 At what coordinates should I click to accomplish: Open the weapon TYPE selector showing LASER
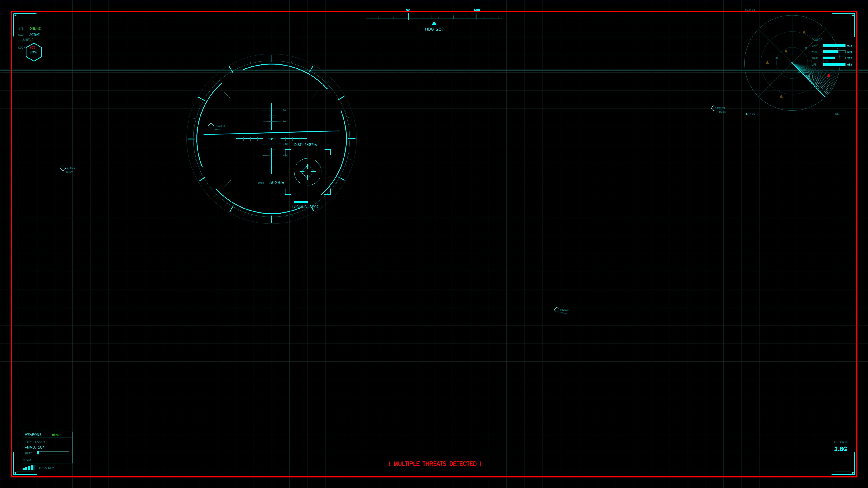[35, 441]
